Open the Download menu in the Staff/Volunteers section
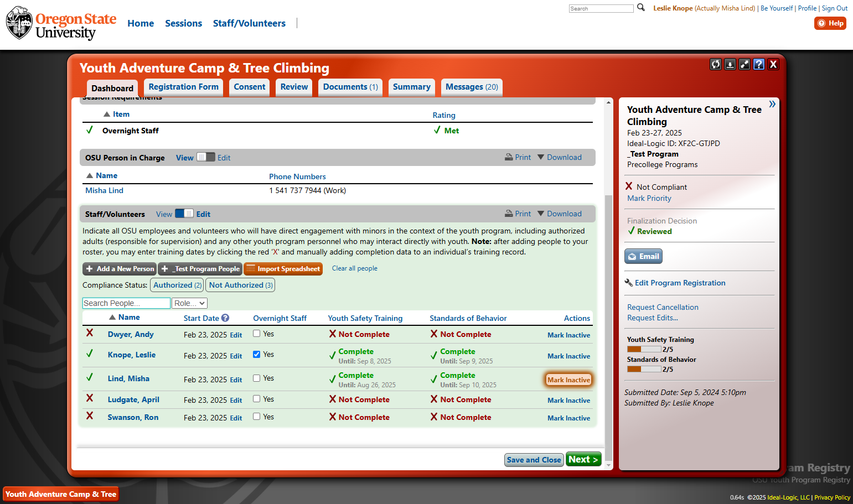 pos(560,214)
